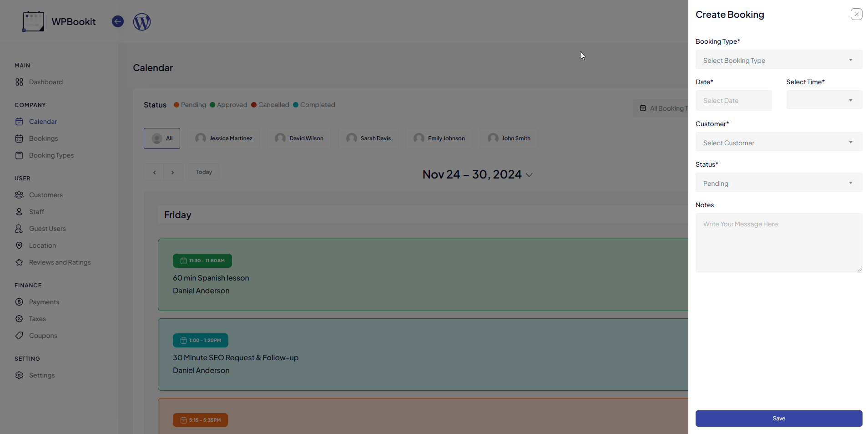Image resolution: width=868 pixels, height=434 pixels.
Task: Navigate to Customers page
Action: pos(45,195)
